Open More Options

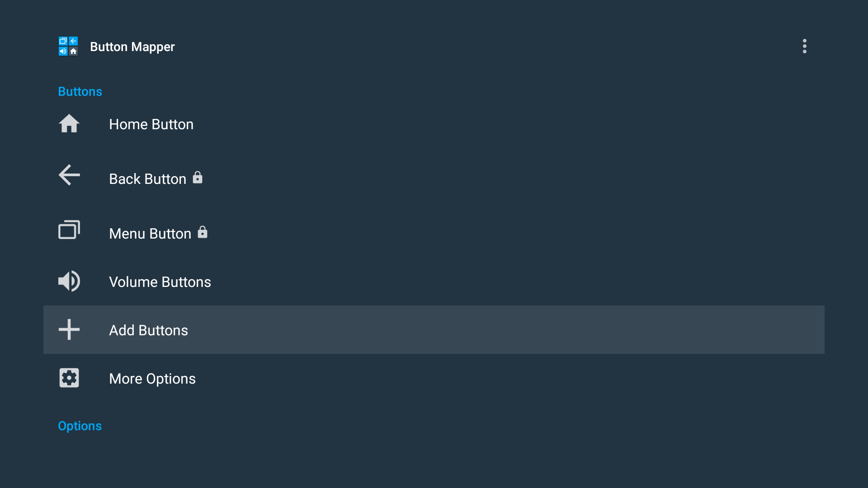pos(152,379)
